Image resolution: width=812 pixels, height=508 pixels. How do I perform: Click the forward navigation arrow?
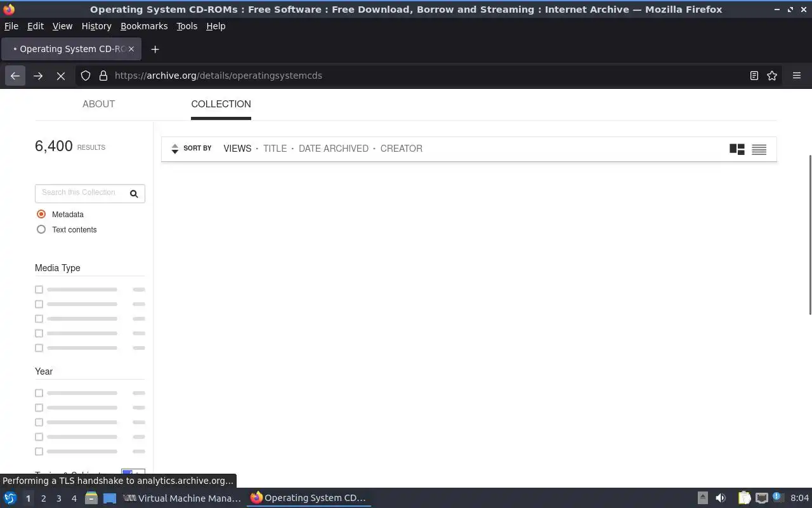tap(38, 76)
